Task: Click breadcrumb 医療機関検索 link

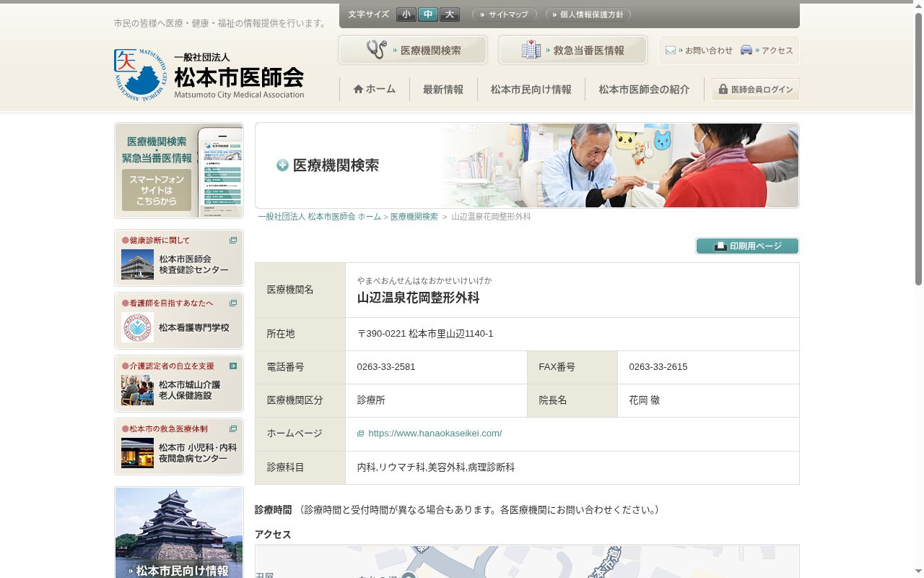Action: tap(414, 217)
